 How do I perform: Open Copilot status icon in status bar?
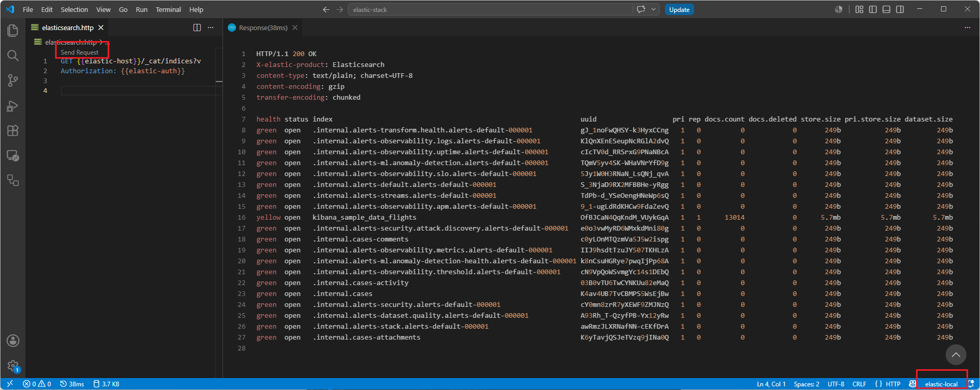coord(912,384)
